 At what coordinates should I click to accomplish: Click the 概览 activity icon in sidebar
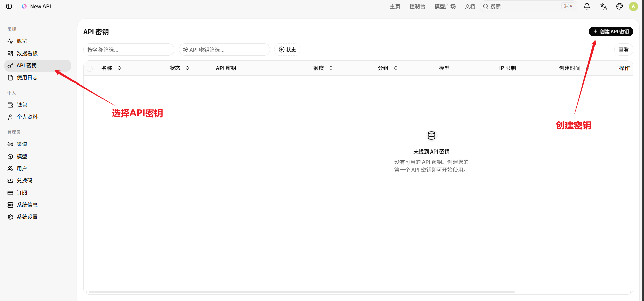pyautogui.click(x=10, y=41)
